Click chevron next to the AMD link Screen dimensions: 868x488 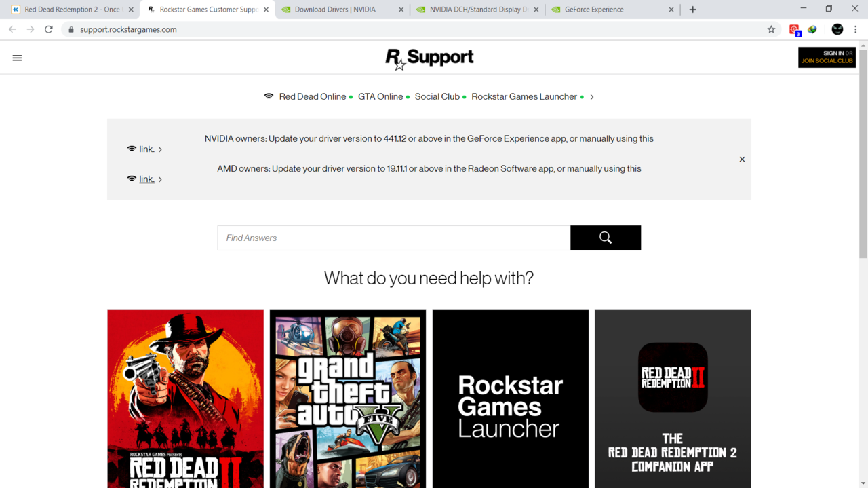[x=160, y=179]
